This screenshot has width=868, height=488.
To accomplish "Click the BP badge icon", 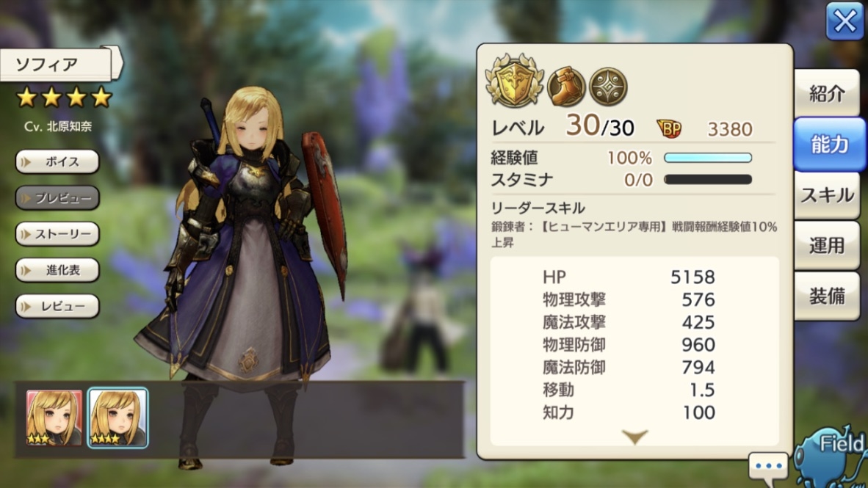I will pyautogui.click(x=669, y=128).
